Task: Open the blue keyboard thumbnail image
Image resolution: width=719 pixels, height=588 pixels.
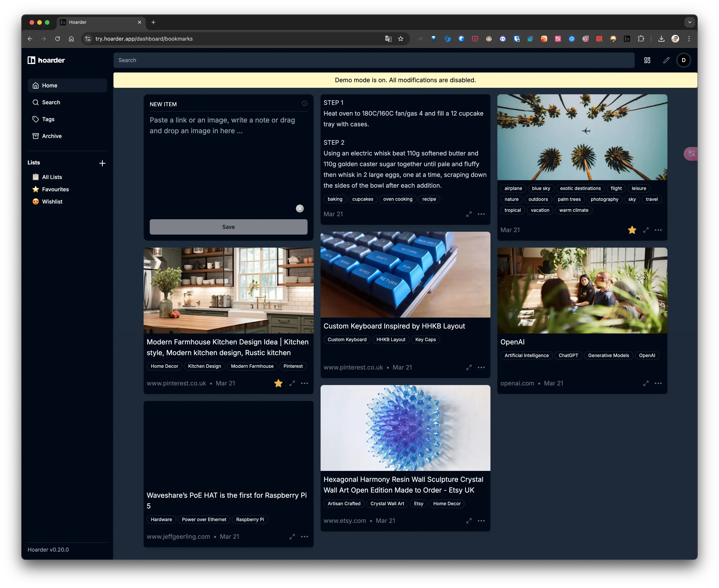Action: pos(405,275)
